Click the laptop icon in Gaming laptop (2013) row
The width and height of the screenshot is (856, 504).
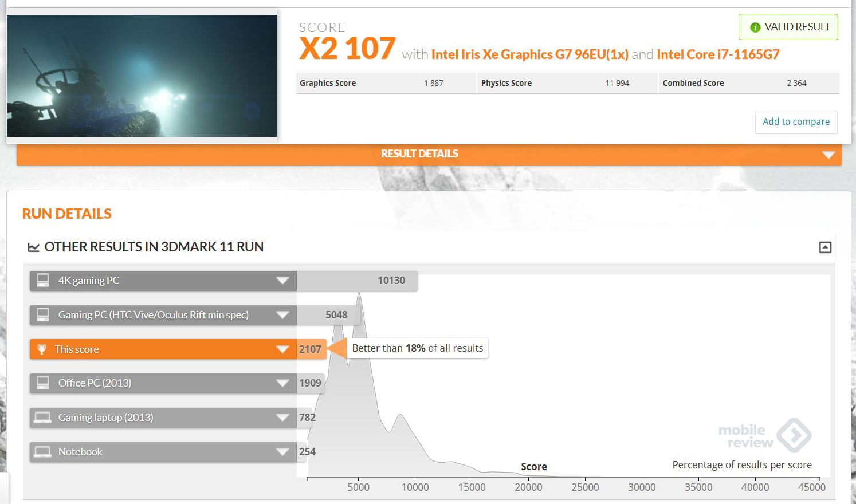pyautogui.click(x=42, y=418)
